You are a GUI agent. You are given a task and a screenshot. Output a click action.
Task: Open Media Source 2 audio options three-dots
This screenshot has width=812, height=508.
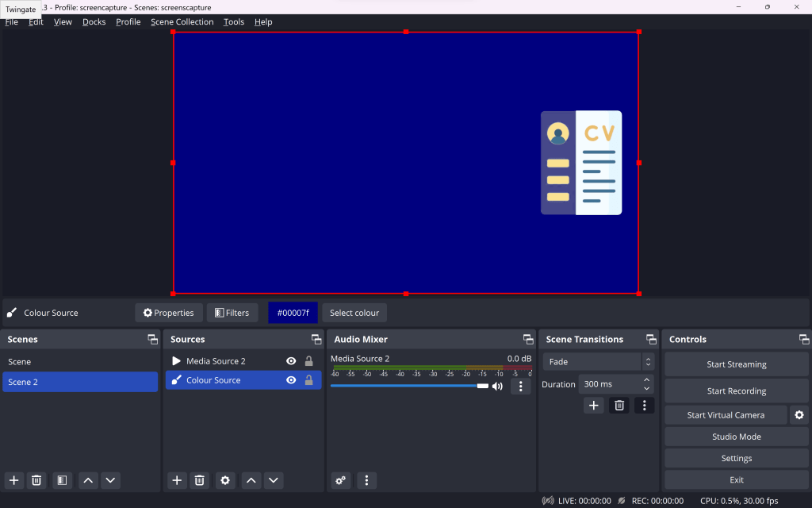(x=521, y=387)
